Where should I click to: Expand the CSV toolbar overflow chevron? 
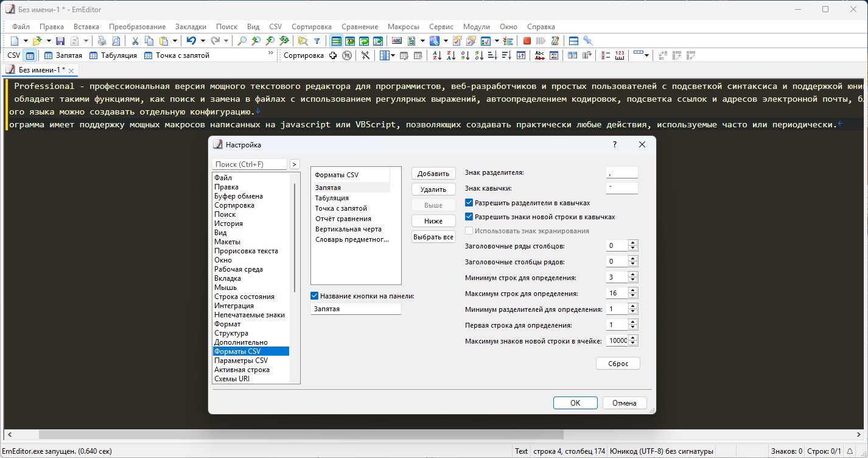[x=271, y=54]
